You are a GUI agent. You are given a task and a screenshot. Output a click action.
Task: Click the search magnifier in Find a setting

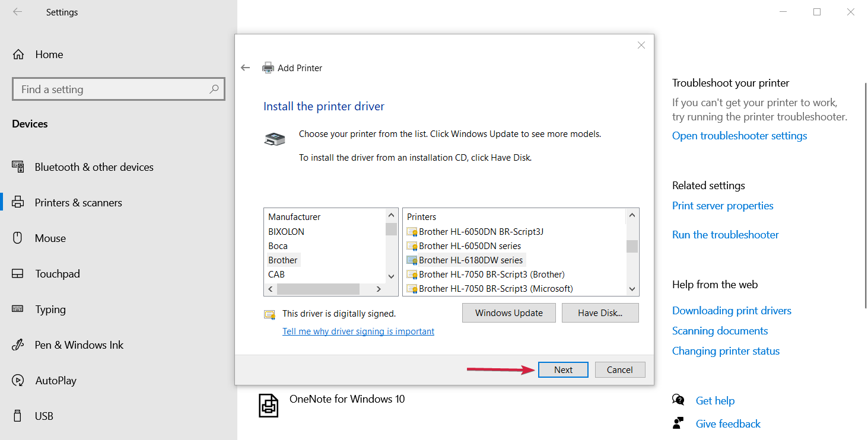[214, 89]
